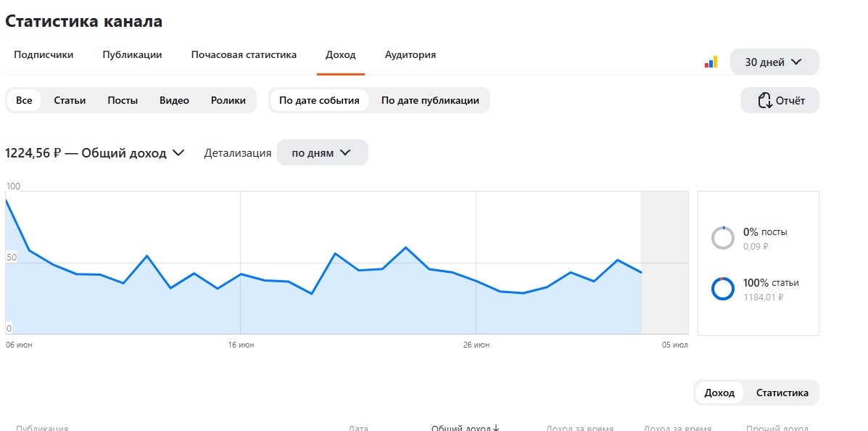The height and width of the screenshot is (431, 868).
Task: Filter by Статьи
Action: point(70,100)
